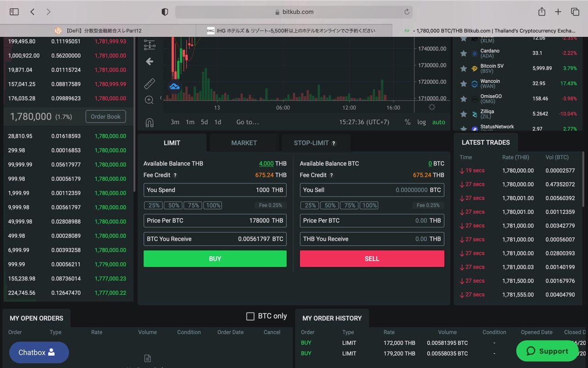Switch to the IHG hotels Safari tab
The height and width of the screenshot is (368, 588).
tap(294, 30)
